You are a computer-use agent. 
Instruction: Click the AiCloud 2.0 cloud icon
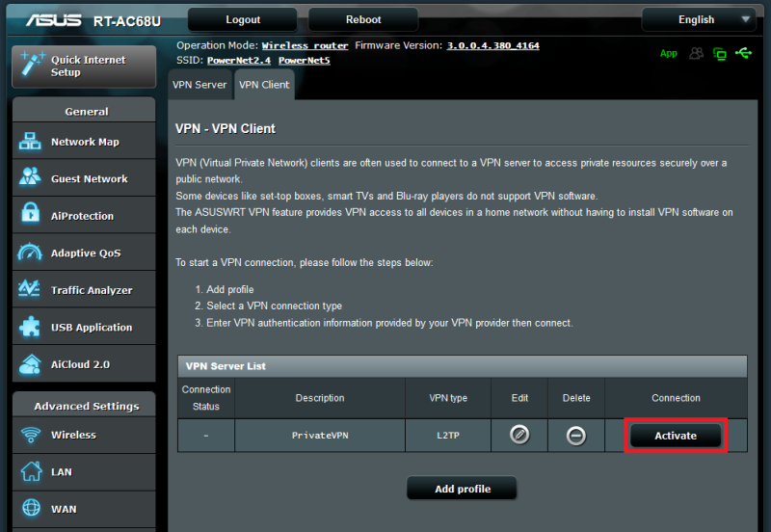30,364
